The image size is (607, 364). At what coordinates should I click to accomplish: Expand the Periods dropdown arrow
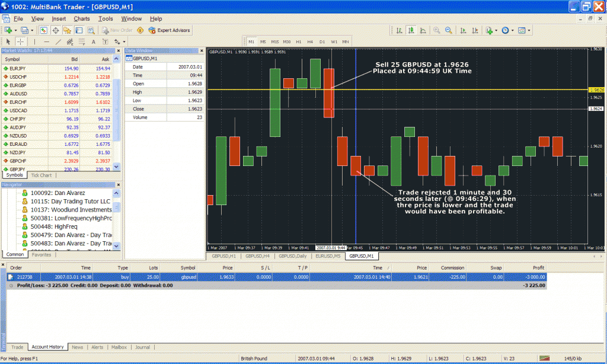(x=513, y=30)
